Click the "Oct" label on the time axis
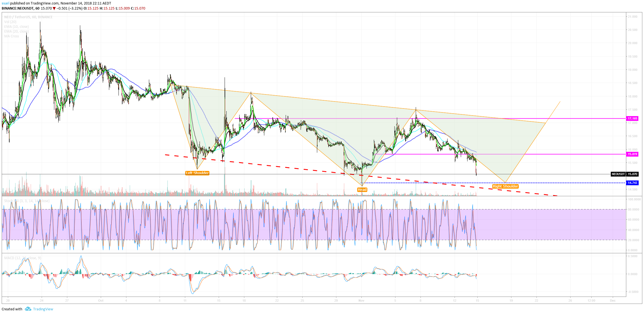The width and height of the screenshot is (644, 314). tap(101, 301)
